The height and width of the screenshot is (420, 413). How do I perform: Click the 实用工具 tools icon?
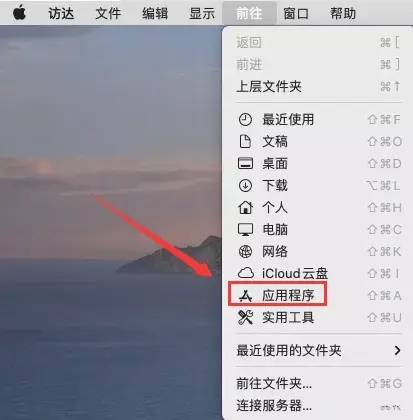245,317
